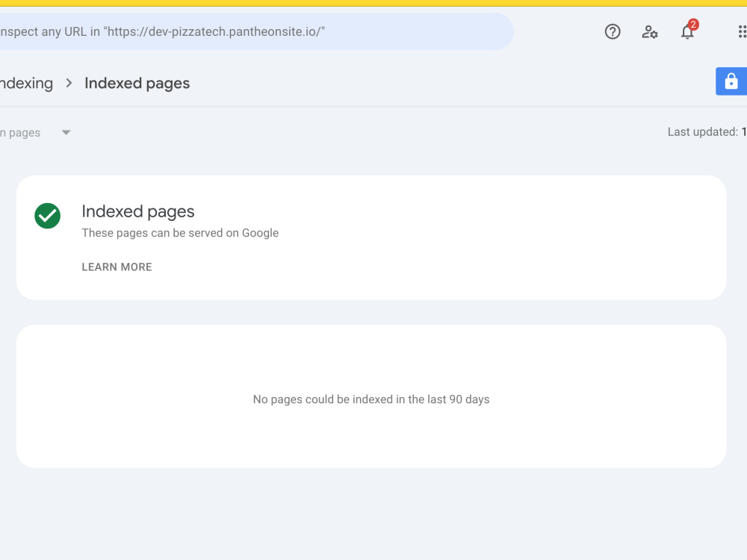Image resolution: width=747 pixels, height=560 pixels.
Task: Click the green checkmark next to Indexed pages
Action: click(x=48, y=216)
